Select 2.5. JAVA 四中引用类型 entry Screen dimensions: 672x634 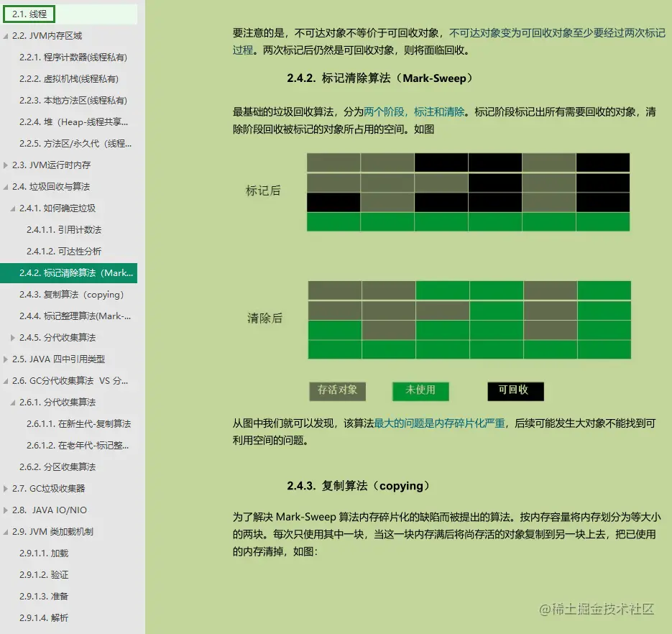(59, 359)
